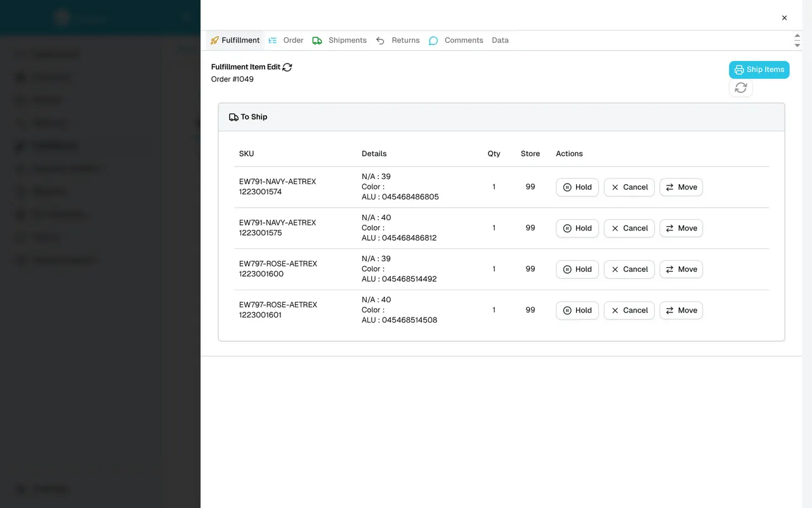Cancel item 1223001575
The height and width of the screenshot is (508, 812).
[x=629, y=228]
